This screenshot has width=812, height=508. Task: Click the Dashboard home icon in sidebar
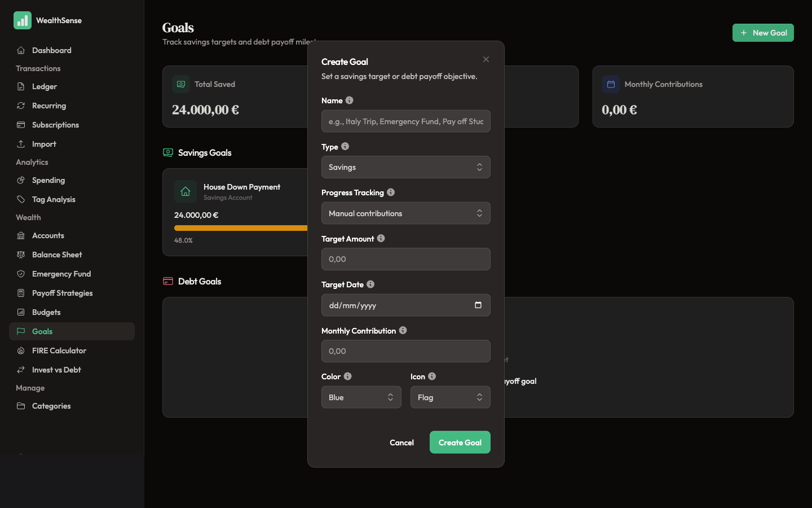(21, 50)
